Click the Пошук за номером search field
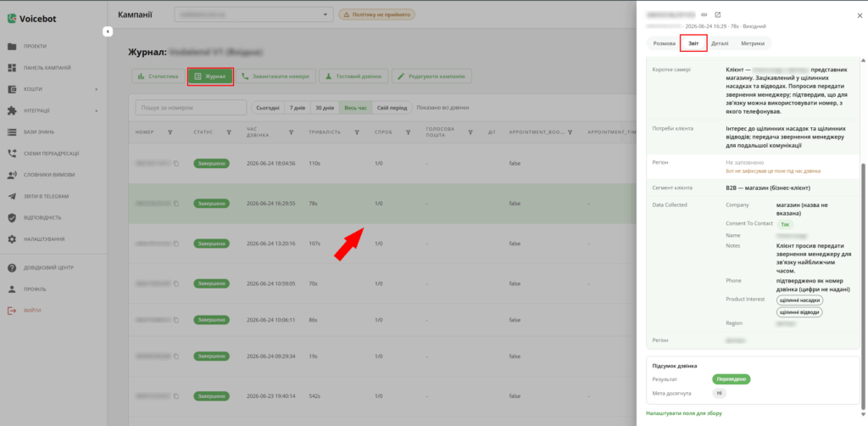Image resolution: width=868 pixels, height=426 pixels. click(x=191, y=108)
